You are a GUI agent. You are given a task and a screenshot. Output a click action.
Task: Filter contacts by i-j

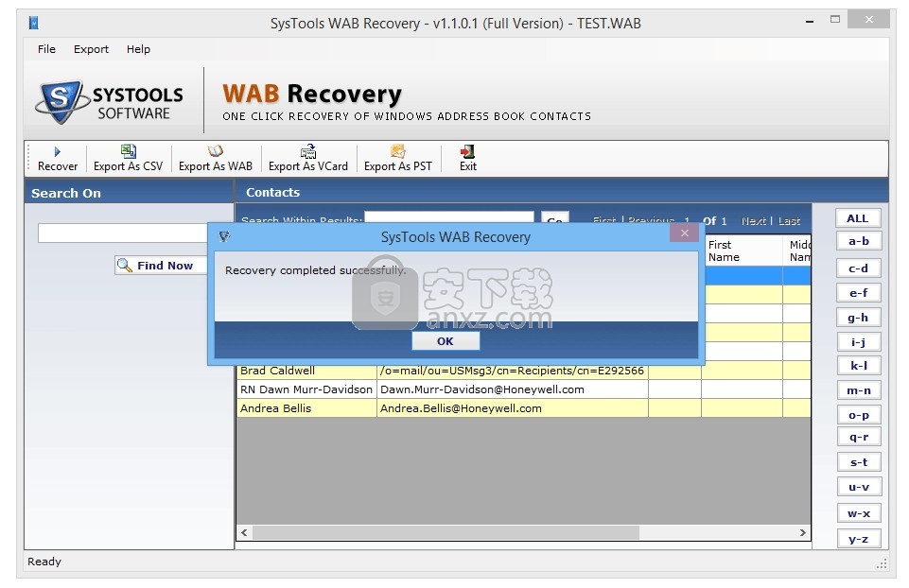coord(859,342)
